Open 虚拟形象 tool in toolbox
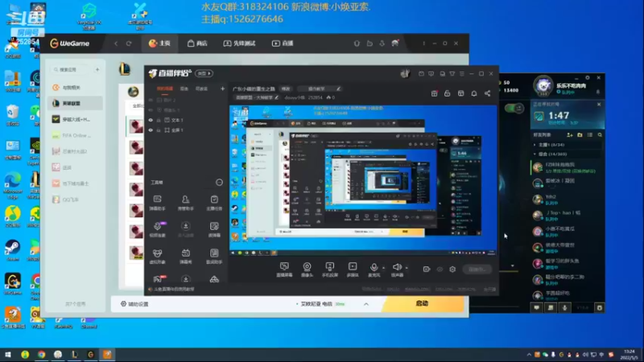 (x=157, y=256)
